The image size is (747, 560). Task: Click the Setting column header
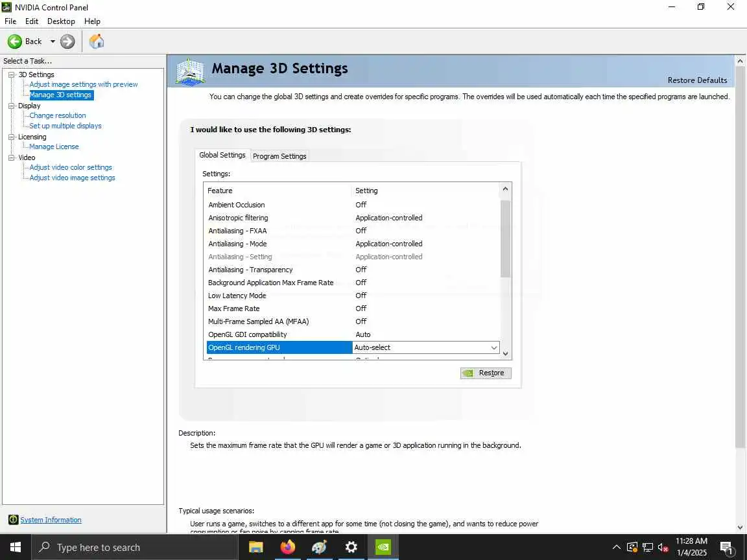427,191
